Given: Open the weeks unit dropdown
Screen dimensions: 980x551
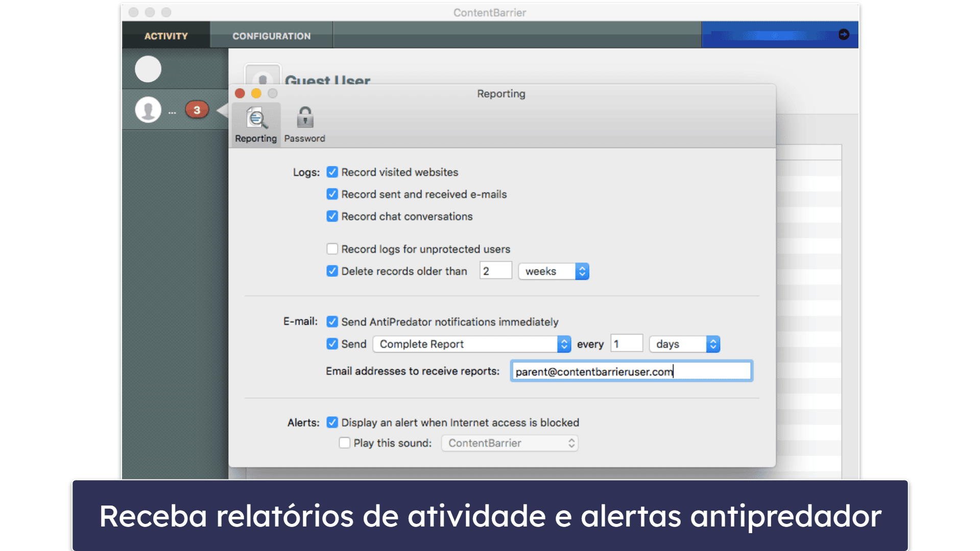Looking at the screenshot, I should (554, 271).
